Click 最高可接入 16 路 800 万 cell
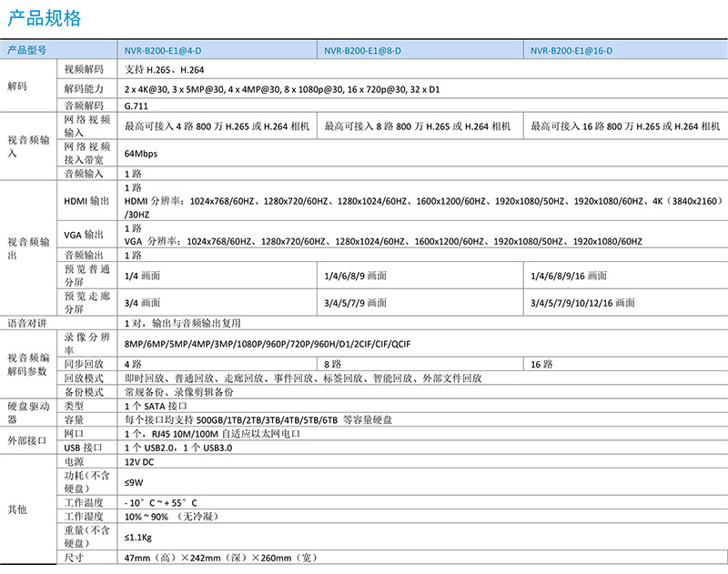This screenshot has width=728, height=574. tap(625, 126)
